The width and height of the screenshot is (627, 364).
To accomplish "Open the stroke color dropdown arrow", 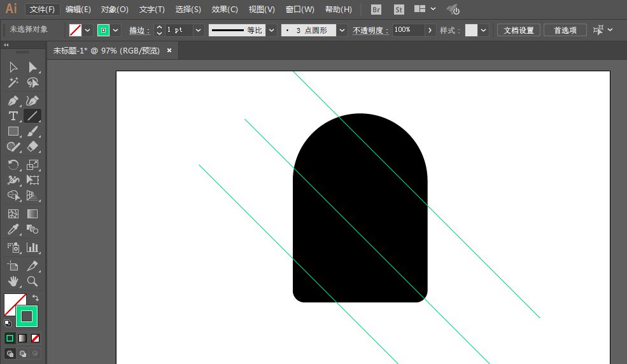I will click(116, 31).
